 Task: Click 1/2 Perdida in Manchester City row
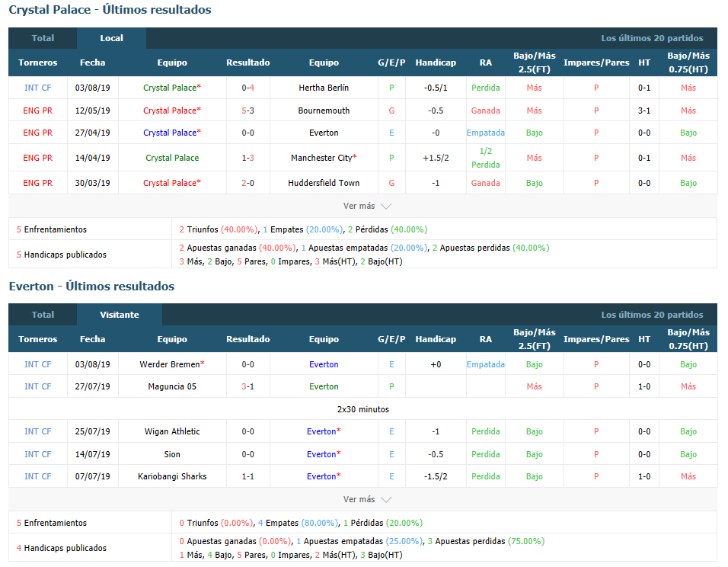(486, 158)
